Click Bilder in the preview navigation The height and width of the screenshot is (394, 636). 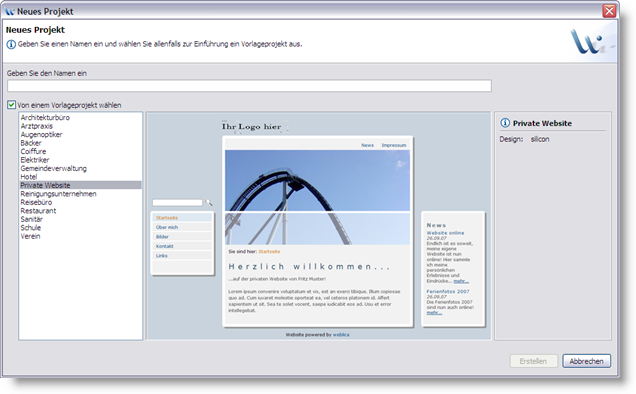pos(162,237)
